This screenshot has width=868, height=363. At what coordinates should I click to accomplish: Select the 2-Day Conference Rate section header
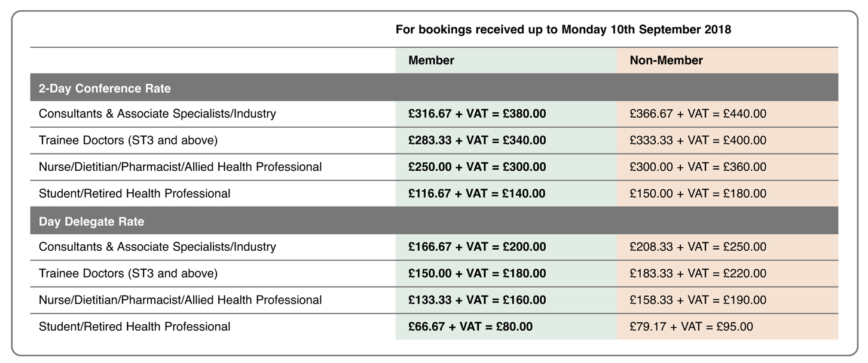coord(105,88)
